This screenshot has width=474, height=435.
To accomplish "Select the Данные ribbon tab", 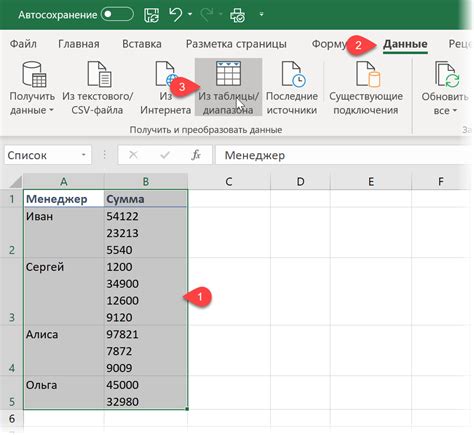I will tap(405, 44).
